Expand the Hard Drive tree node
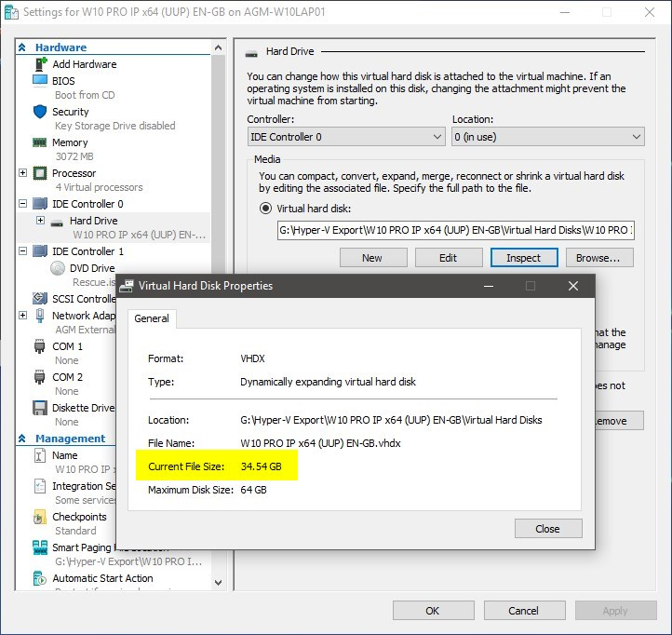Screen dimensions: 672x635 (x=41, y=221)
